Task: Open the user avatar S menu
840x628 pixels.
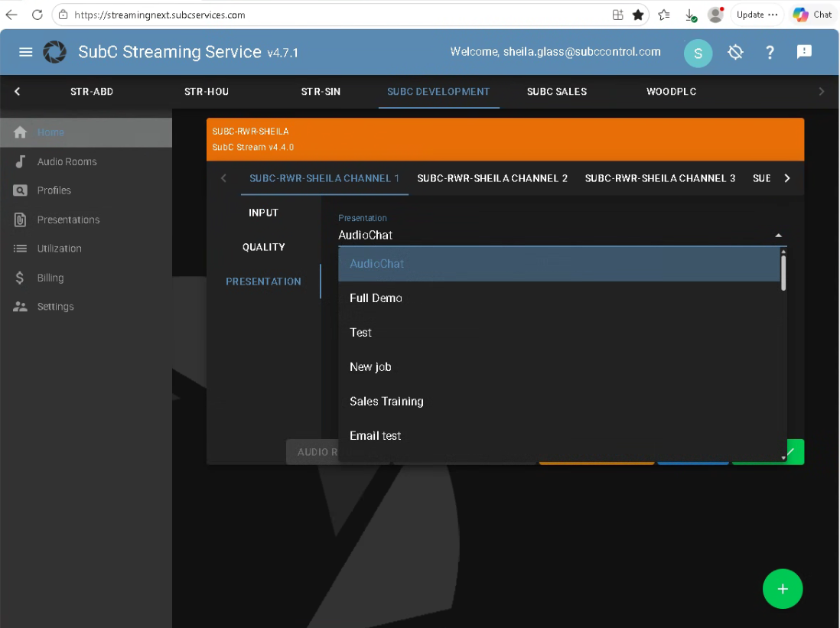Action: [x=698, y=53]
